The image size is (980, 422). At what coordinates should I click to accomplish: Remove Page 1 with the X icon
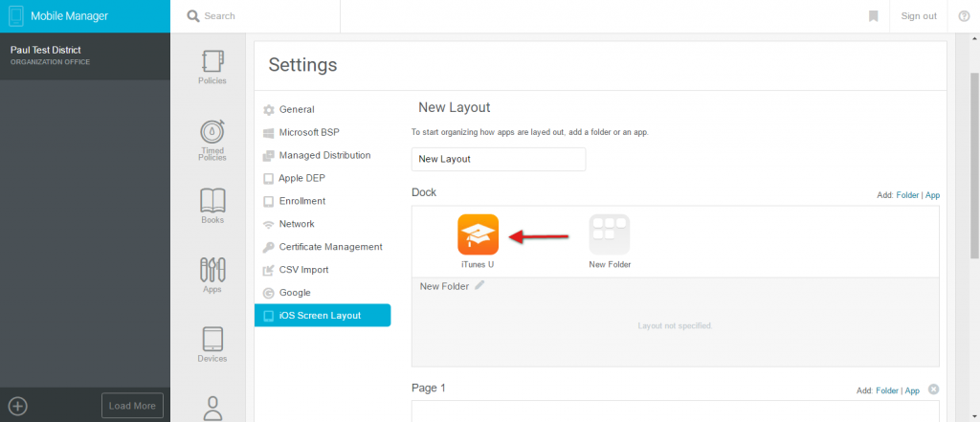[x=933, y=389]
